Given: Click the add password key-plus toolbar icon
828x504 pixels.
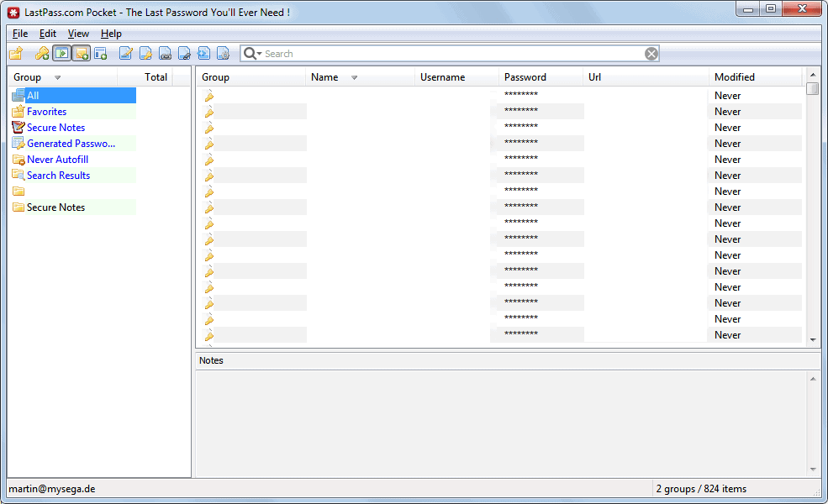Looking at the screenshot, I should (42, 53).
